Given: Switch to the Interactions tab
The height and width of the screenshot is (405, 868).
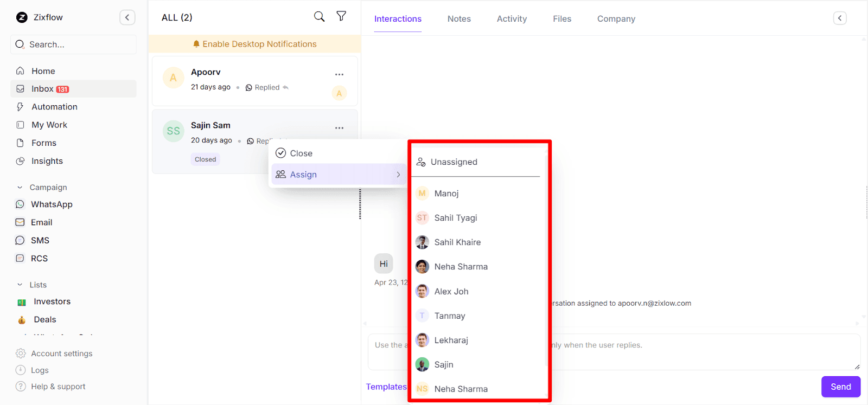Looking at the screenshot, I should (x=398, y=19).
